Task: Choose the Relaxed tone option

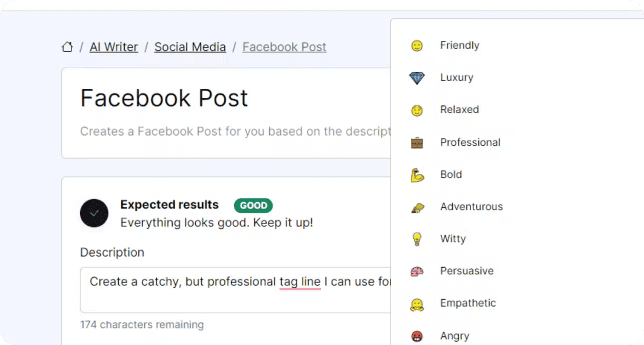Action: click(x=517, y=110)
